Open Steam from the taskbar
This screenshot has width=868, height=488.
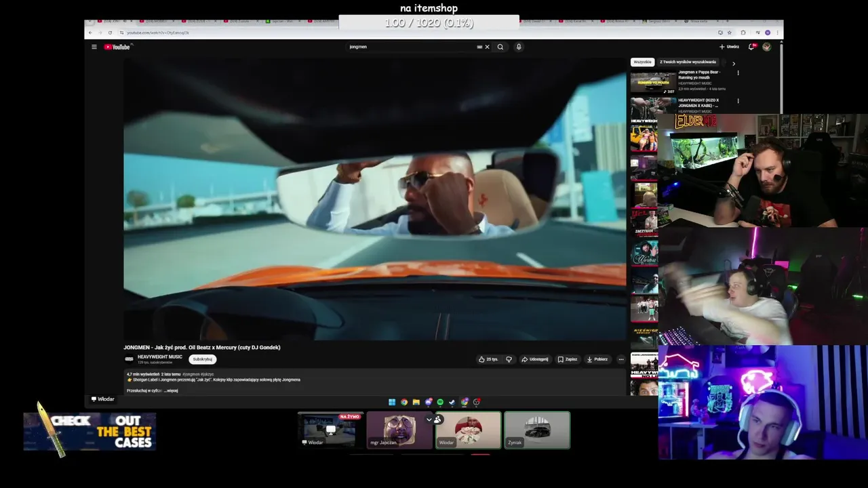[x=452, y=402]
